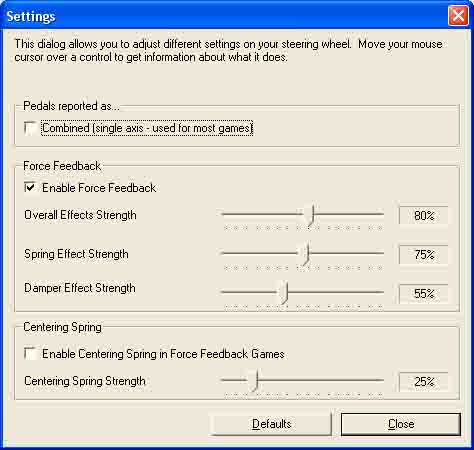Viewport: 474px width, 450px height.
Task: Click the Overall Effects Strength slider thumb
Action: (x=312, y=215)
